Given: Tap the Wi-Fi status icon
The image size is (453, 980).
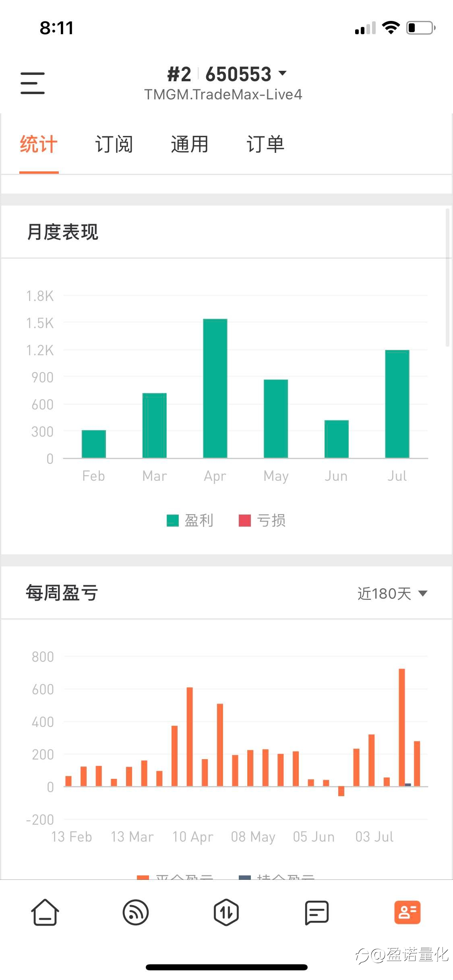Looking at the screenshot, I should (x=391, y=28).
